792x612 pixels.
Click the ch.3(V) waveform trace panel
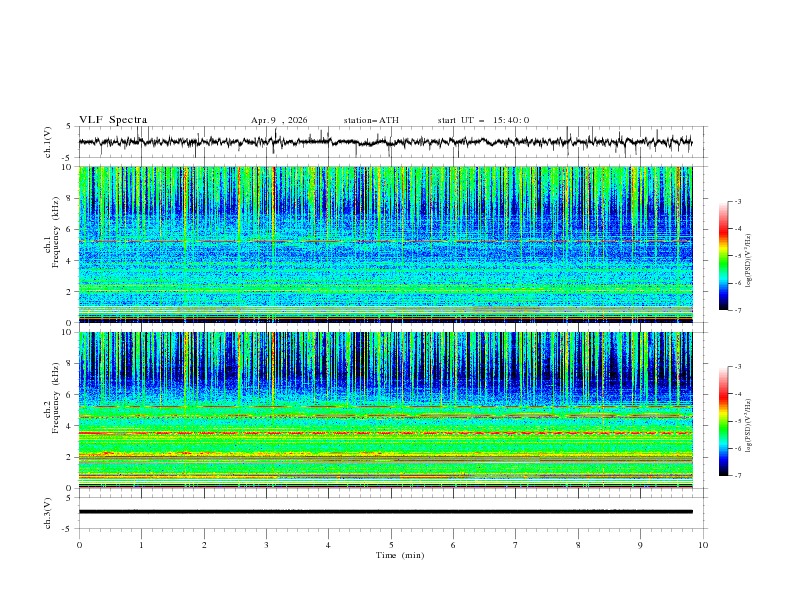click(x=393, y=513)
